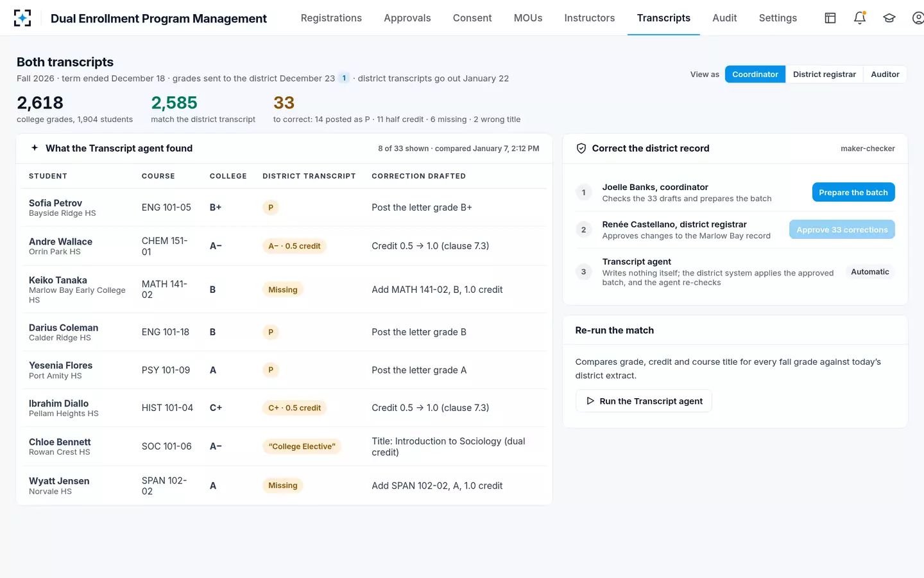Select the Transcripts tab
The height and width of the screenshot is (578, 924).
[663, 18]
